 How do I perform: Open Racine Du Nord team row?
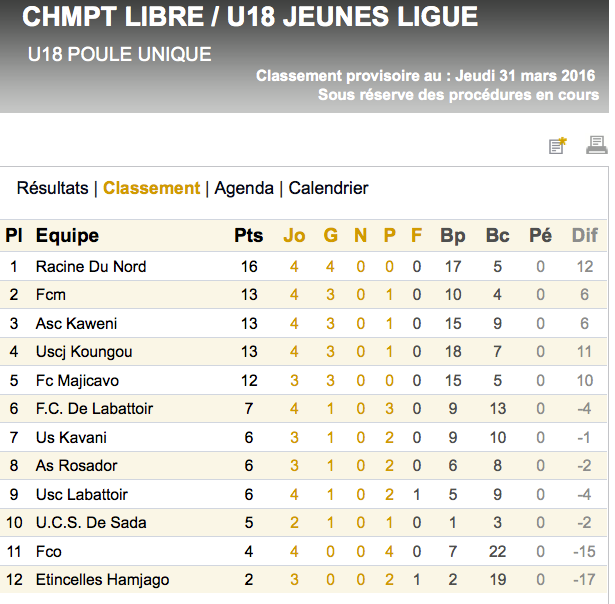pyautogui.click(x=91, y=267)
